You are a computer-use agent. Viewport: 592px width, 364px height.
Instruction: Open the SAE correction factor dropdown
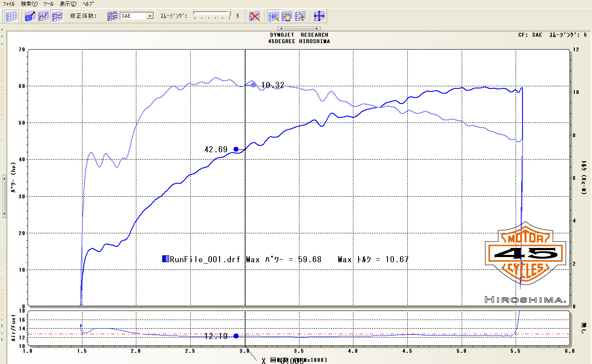(x=150, y=16)
